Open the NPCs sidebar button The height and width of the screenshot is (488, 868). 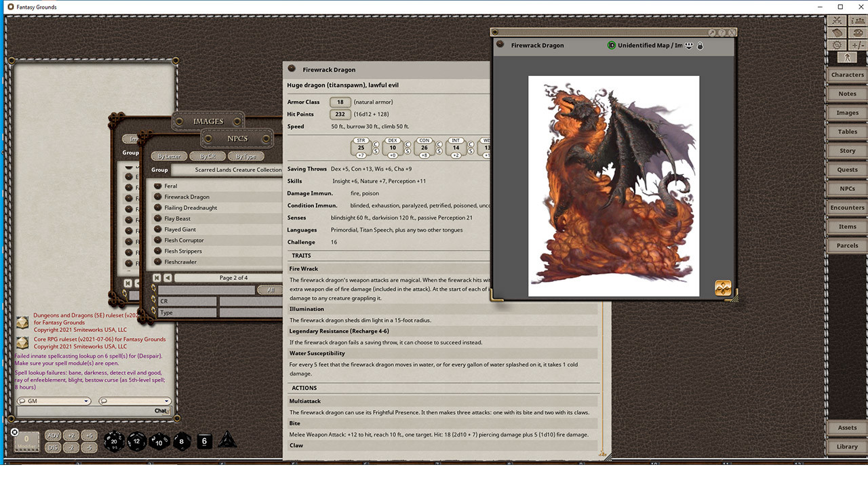click(x=846, y=188)
